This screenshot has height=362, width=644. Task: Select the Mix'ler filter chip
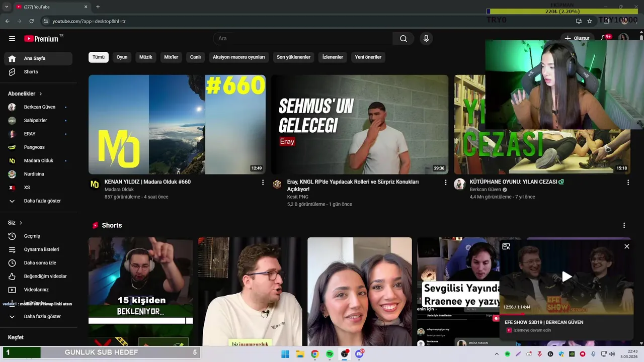coord(171,57)
